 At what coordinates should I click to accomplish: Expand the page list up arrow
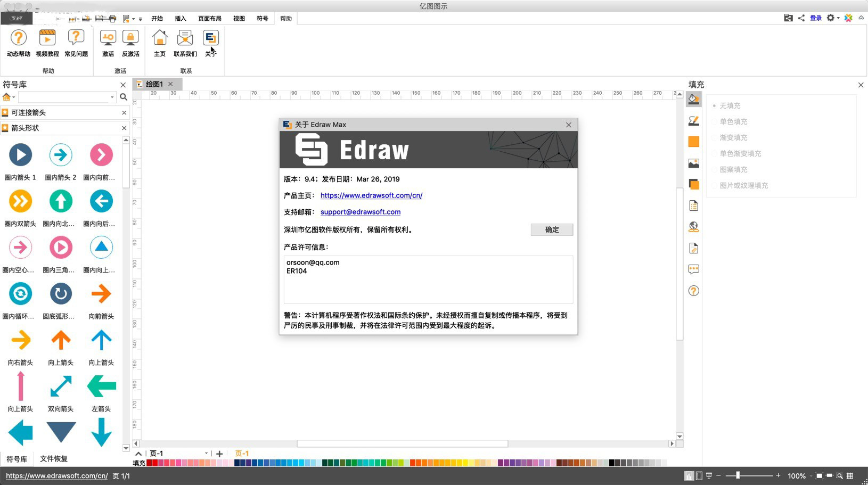click(x=138, y=454)
